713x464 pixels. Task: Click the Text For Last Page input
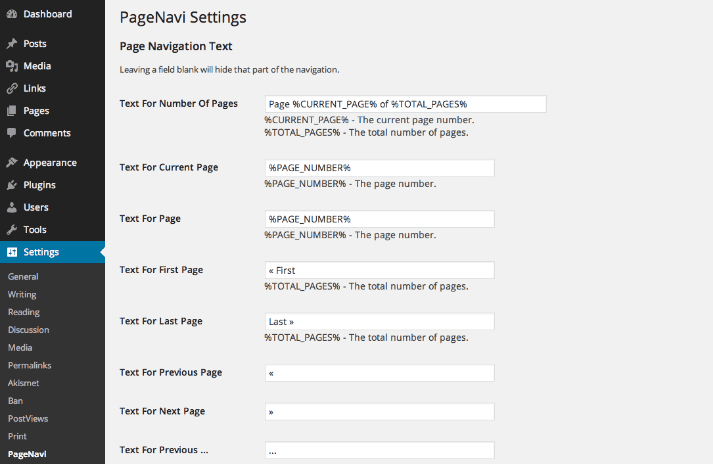[380, 322]
